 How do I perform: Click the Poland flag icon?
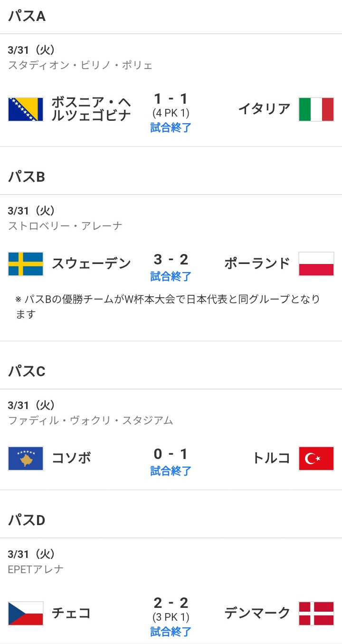click(x=316, y=264)
